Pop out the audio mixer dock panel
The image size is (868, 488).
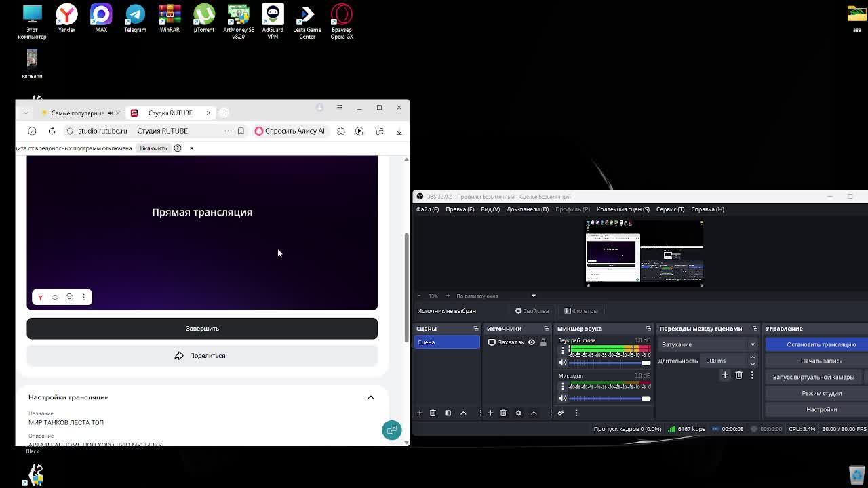pyautogui.click(x=648, y=329)
